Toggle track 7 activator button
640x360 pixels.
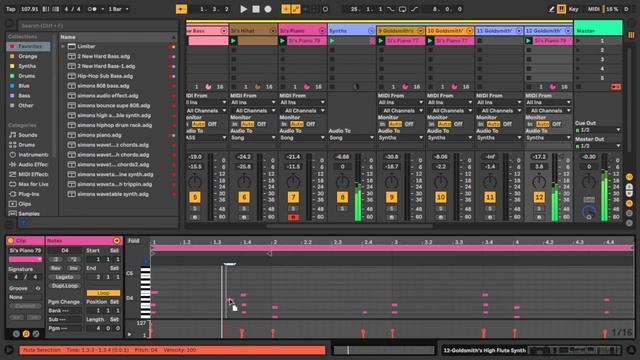293,198
